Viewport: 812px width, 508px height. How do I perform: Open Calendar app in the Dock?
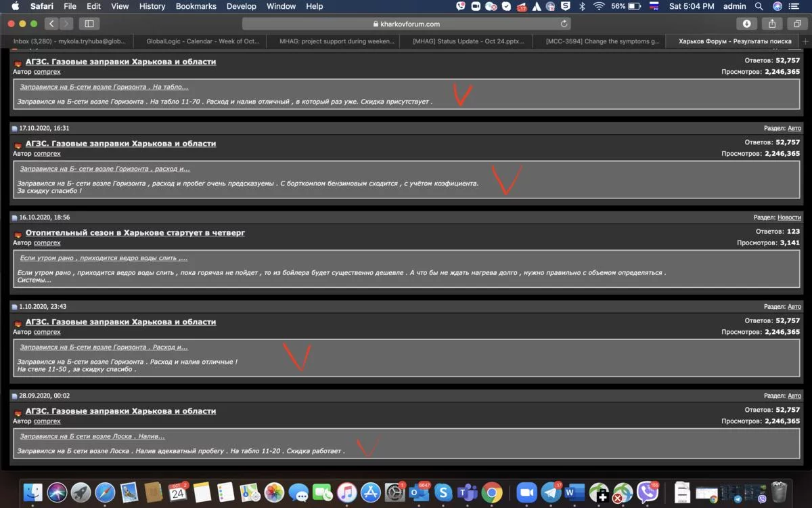[x=178, y=492]
